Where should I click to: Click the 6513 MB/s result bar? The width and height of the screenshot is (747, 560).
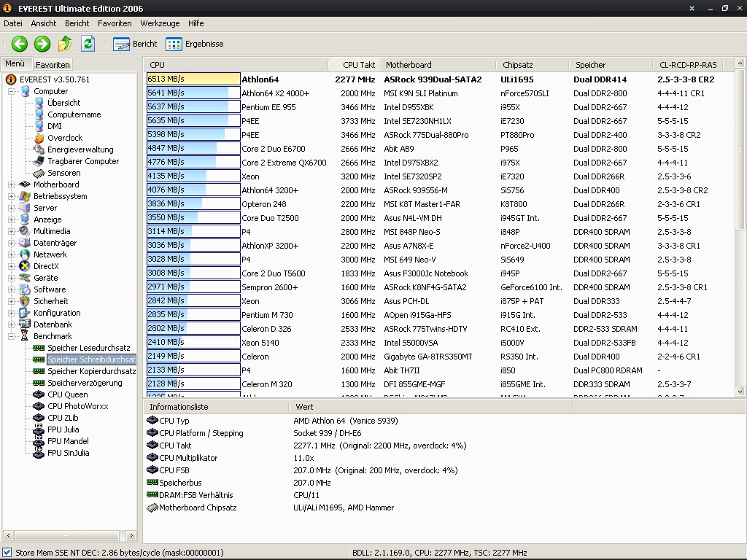(193, 79)
